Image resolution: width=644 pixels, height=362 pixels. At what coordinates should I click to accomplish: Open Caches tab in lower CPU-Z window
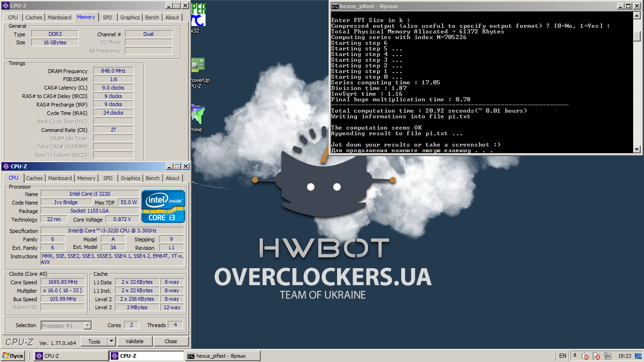point(34,178)
